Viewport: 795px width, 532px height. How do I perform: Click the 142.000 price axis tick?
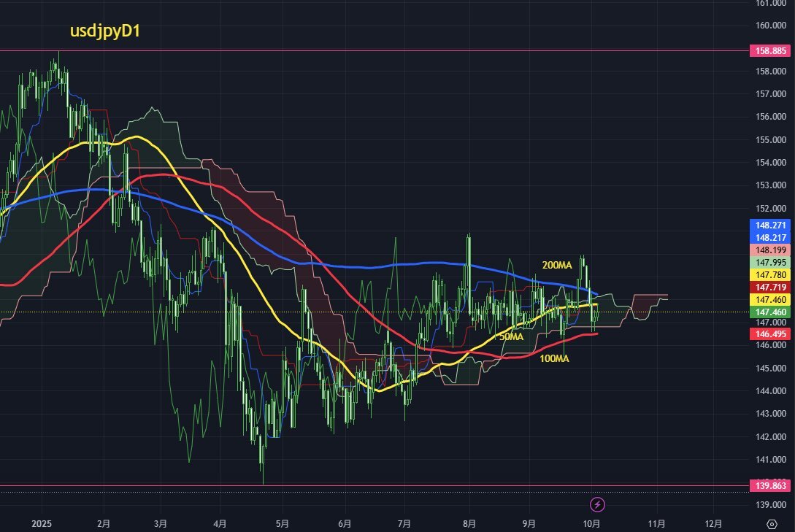coord(771,436)
